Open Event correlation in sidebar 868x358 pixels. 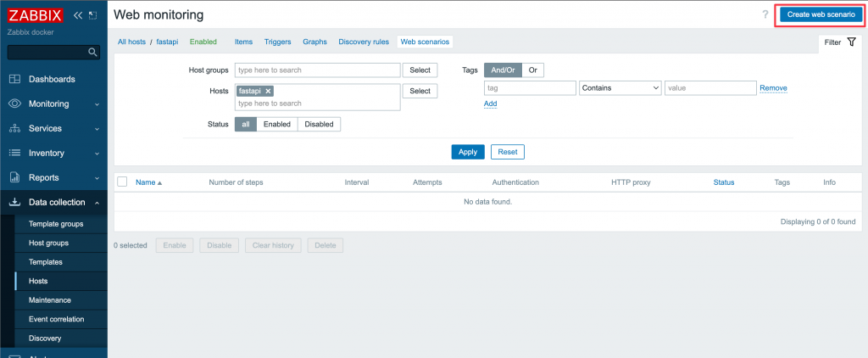pyautogui.click(x=57, y=319)
